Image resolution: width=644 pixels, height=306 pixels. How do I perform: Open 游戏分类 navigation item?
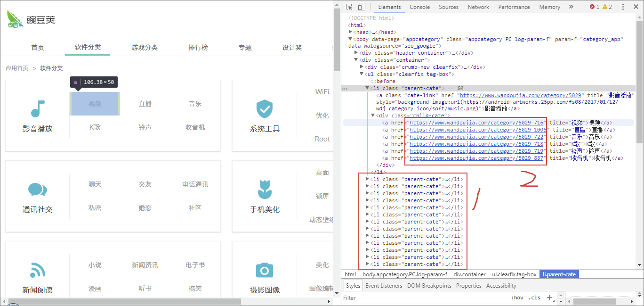pos(145,48)
